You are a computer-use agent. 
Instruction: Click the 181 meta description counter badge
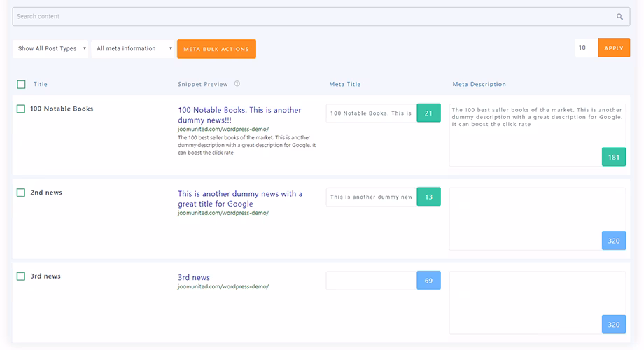tap(613, 157)
